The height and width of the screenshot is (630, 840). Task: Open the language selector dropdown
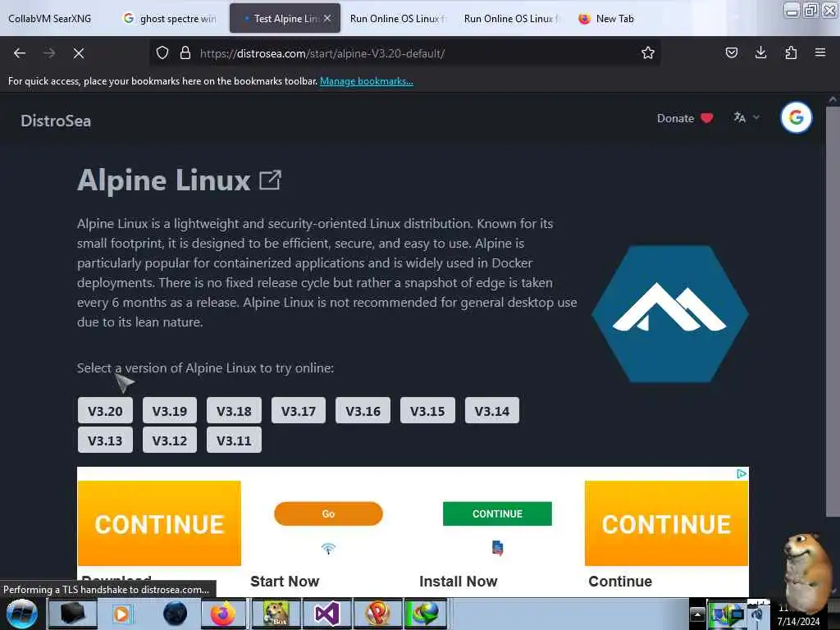click(x=746, y=117)
